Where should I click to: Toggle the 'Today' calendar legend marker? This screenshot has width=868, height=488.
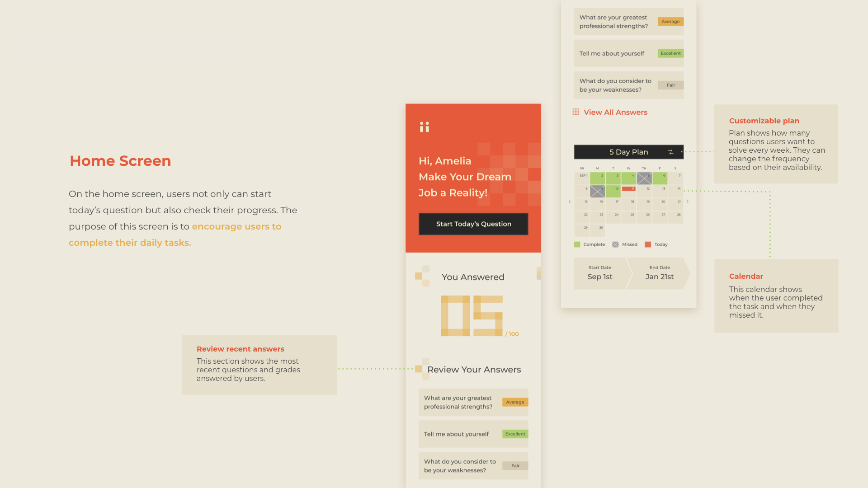(x=649, y=244)
